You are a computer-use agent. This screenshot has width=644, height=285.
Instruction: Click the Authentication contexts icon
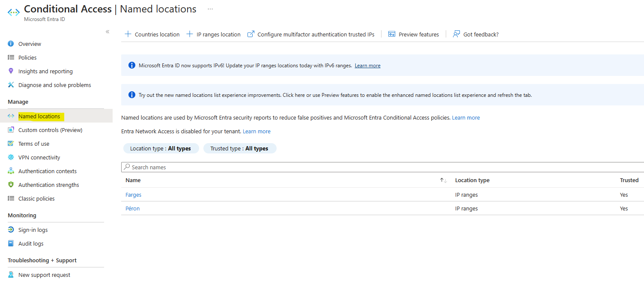[x=11, y=171]
